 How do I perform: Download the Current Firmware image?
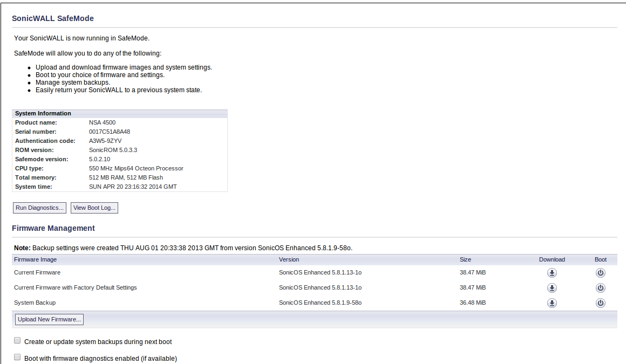click(x=552, y=273)
